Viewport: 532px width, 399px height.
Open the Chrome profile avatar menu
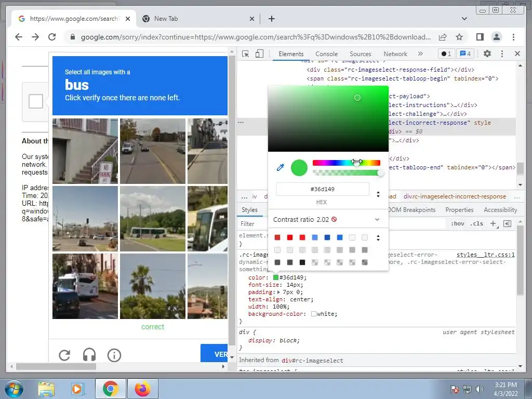[x=496, y=37]
